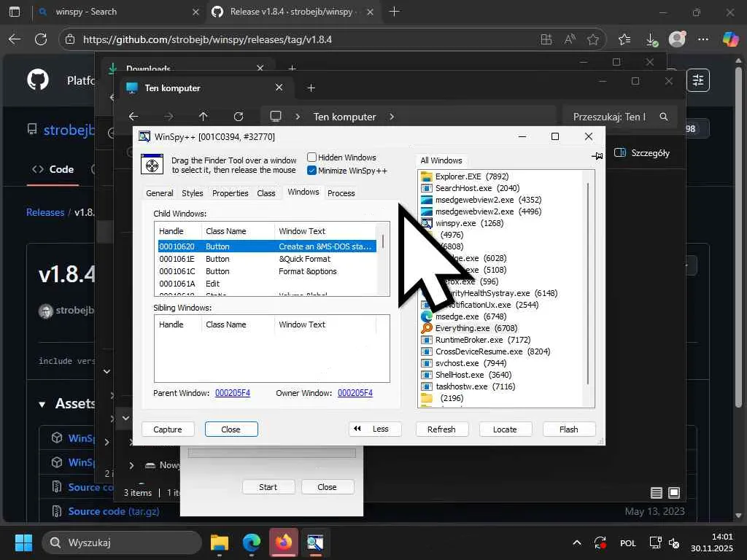The width and height of the screenshot is (747, 560).
Task: Enable the Hidden Windows checkbox
Action: (311, 157)
